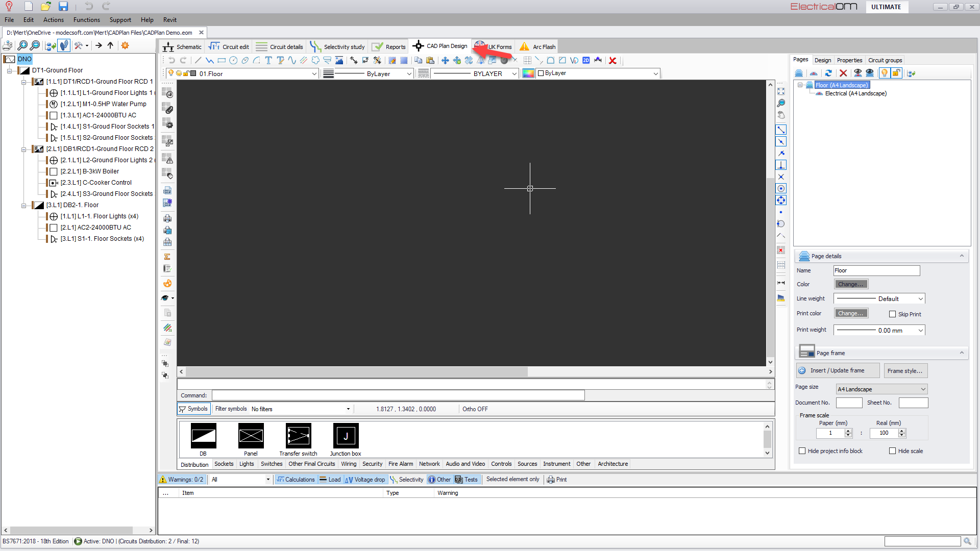Image resolution: width=980 pixels, height=551 pixels.
Task: Select the Polyline drawing tool
Action: coord(210,60)
